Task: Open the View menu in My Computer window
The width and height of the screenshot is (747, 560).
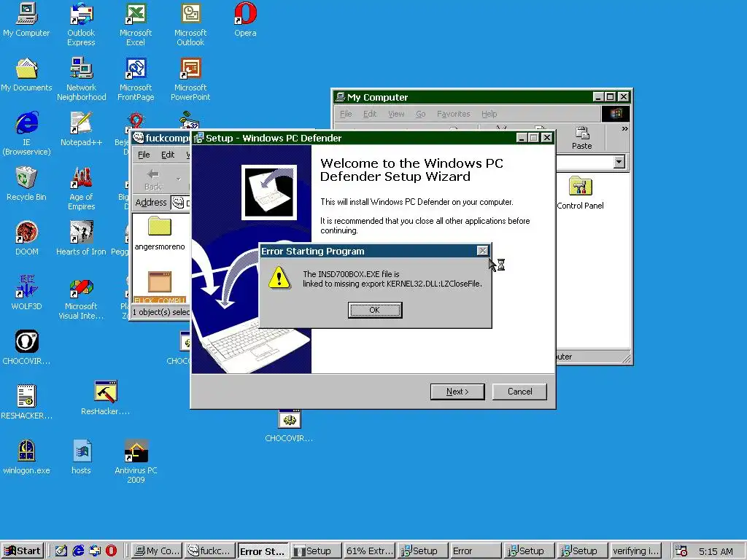Action: 396,114
